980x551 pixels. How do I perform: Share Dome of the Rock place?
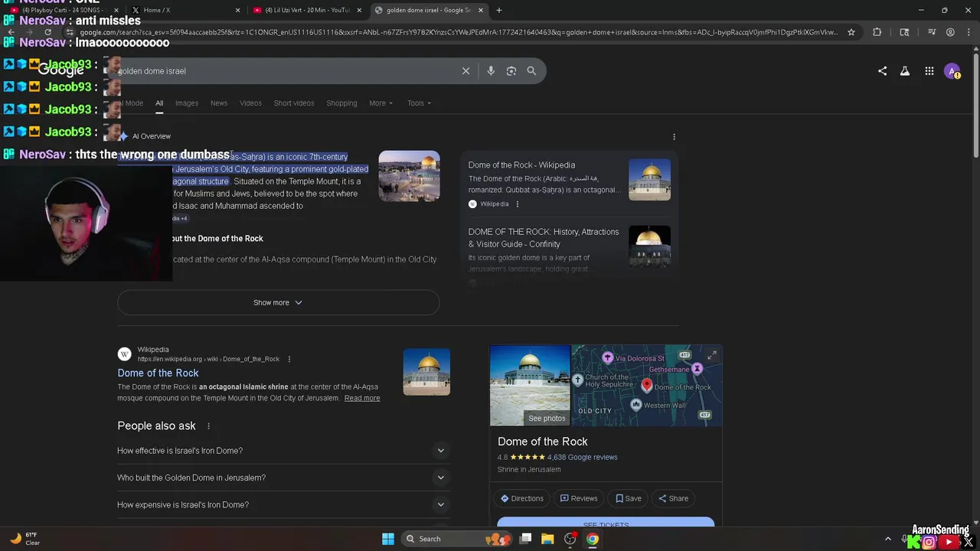pyautogui.click(x=674, y=498)
